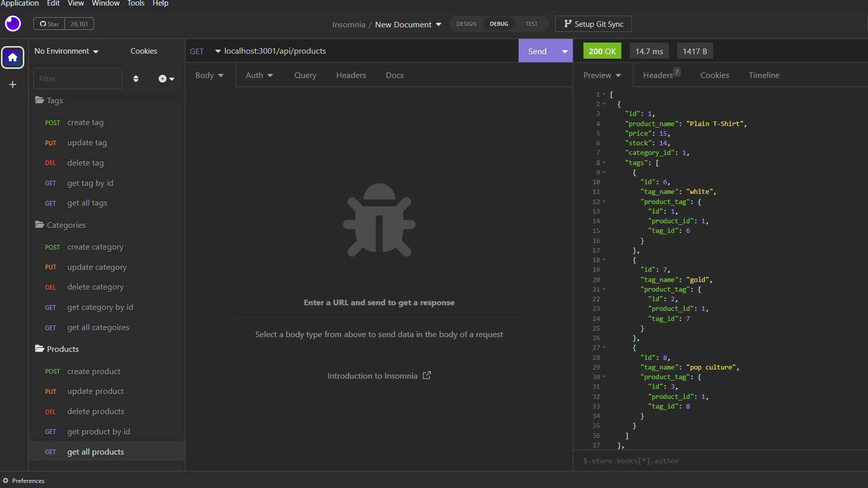Collapse line 8 tags array fold arrow
Screen dimensions: 868x488
(604, 162)
